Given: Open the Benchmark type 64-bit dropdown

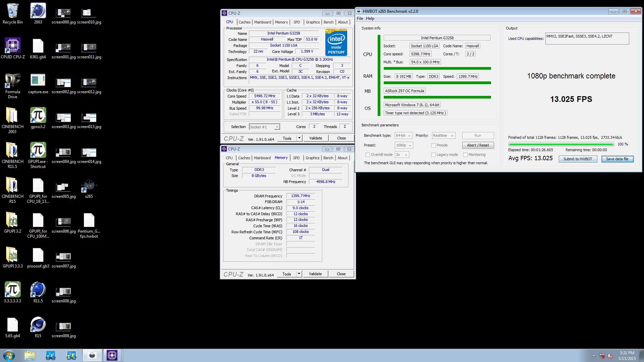Looking at the screenshot, I should [x=403, y=135].
